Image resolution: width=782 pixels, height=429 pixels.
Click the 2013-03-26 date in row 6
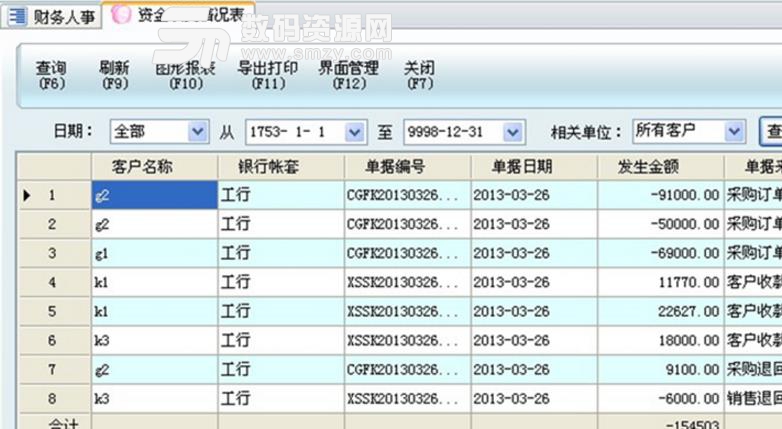click(x=534, y=341)
